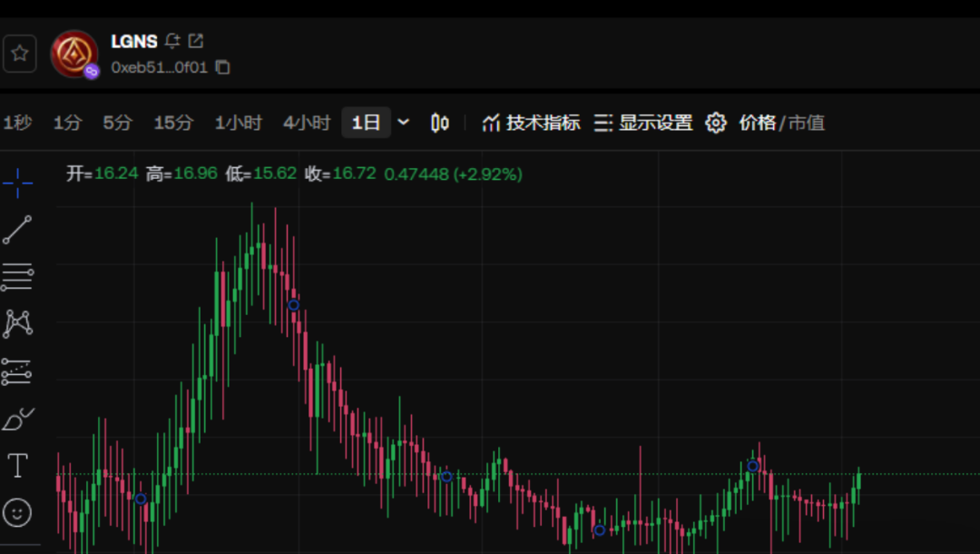The image size is (980, 554).
Task: Click the blue circle marker near chart peak
Action: (293, 305)
